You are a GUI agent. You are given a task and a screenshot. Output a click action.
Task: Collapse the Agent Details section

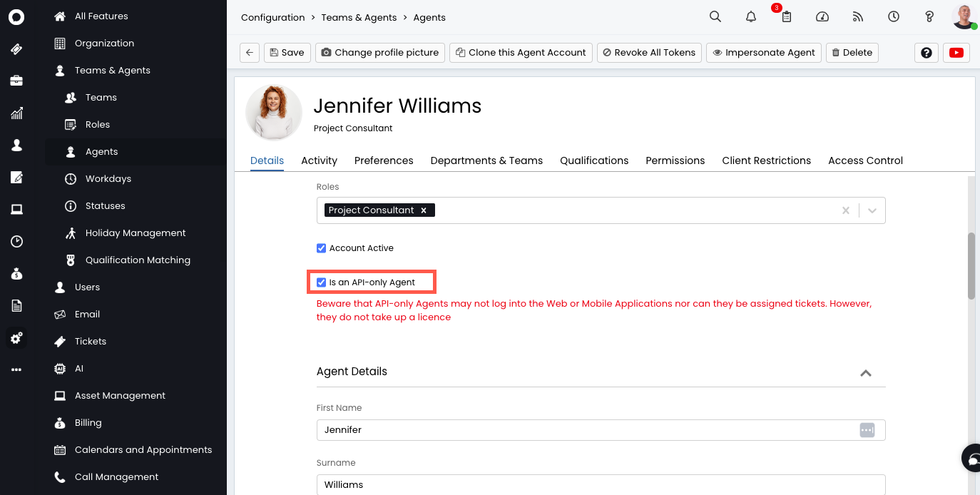tap(865, 372)
